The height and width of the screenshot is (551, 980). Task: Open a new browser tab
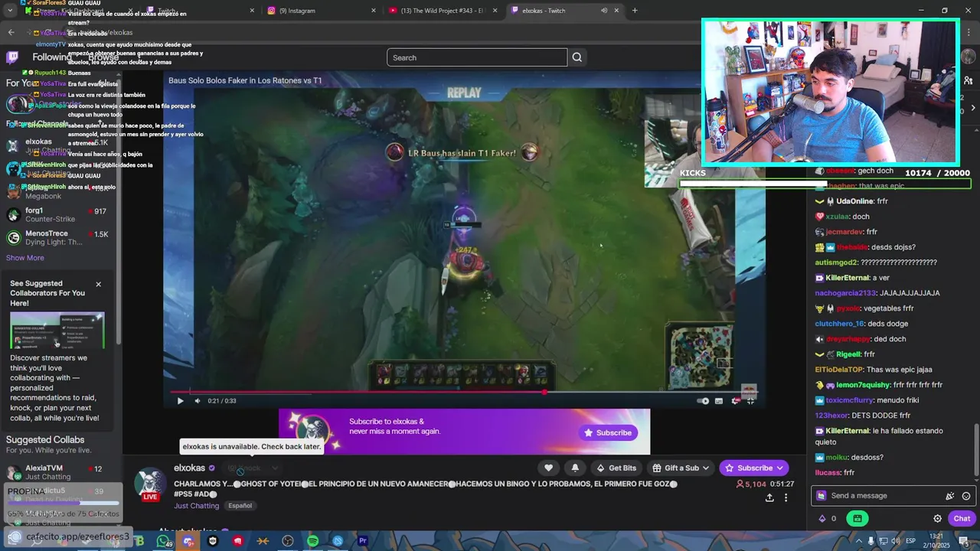[x=635, y=11]
